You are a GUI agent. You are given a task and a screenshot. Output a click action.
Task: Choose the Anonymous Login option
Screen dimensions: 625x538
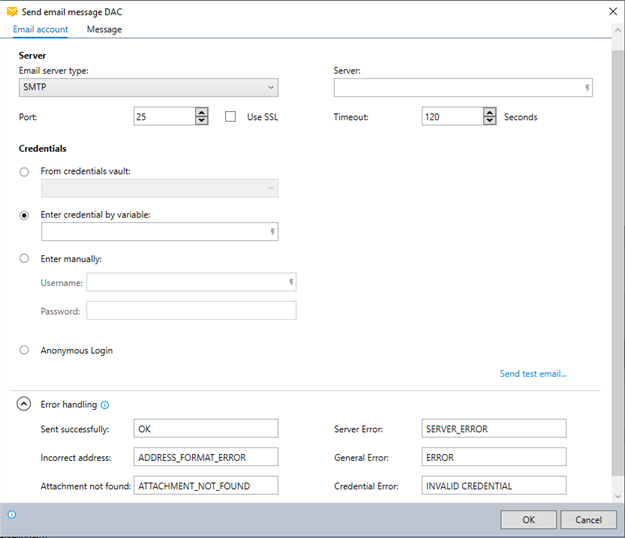point(24,351)
